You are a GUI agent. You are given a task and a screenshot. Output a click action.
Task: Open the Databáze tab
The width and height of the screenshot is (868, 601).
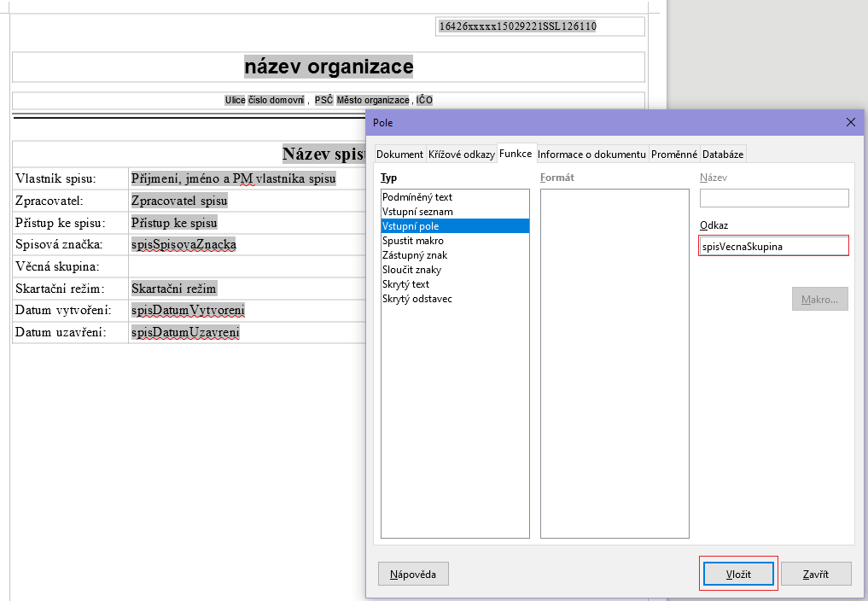click(723, 155)
